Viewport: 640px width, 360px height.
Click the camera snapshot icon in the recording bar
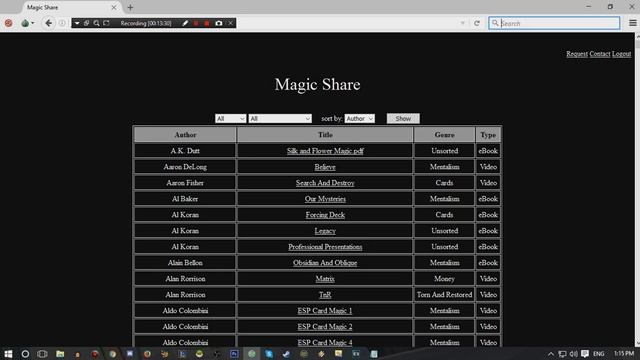coord(219,23)
